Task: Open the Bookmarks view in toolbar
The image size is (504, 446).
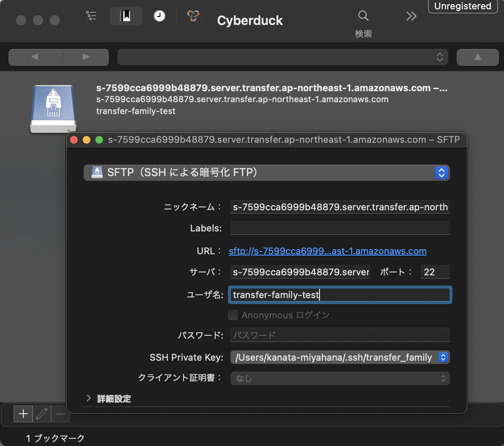Action: point(126,16)
